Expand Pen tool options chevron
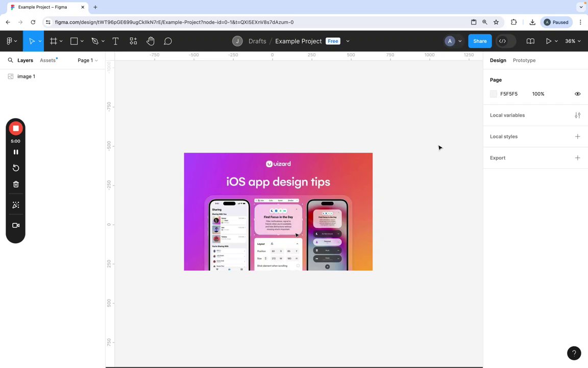 [x=103, y=41]
